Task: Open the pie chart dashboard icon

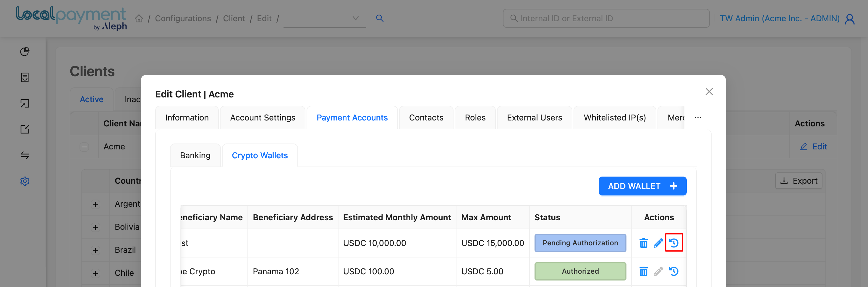Action: 25,51
